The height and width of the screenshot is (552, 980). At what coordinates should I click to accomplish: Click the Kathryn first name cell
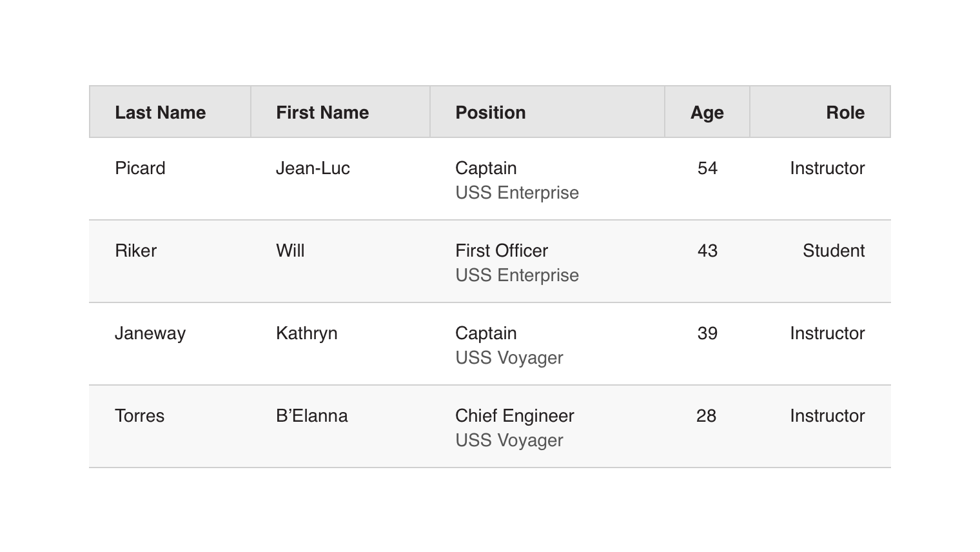(306, 333)
